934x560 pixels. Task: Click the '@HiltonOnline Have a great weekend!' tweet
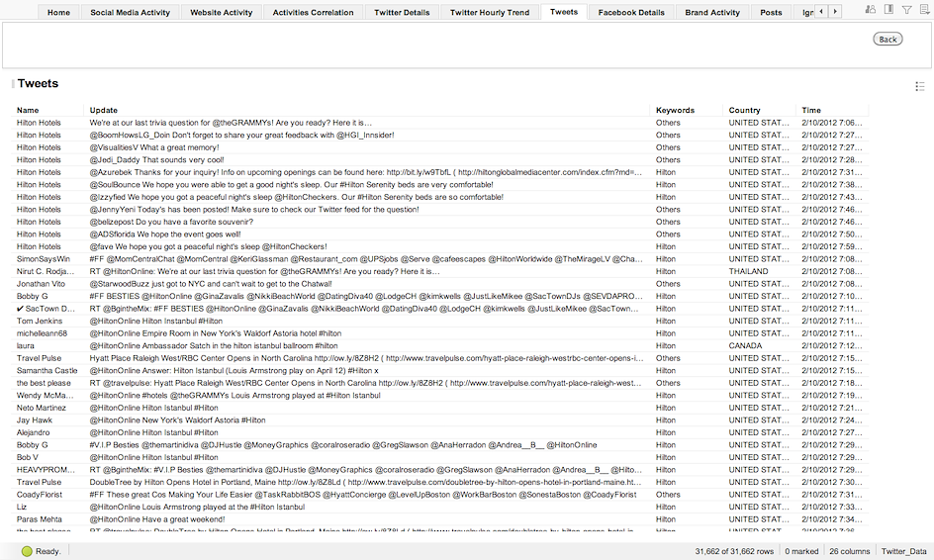point(157,519)
